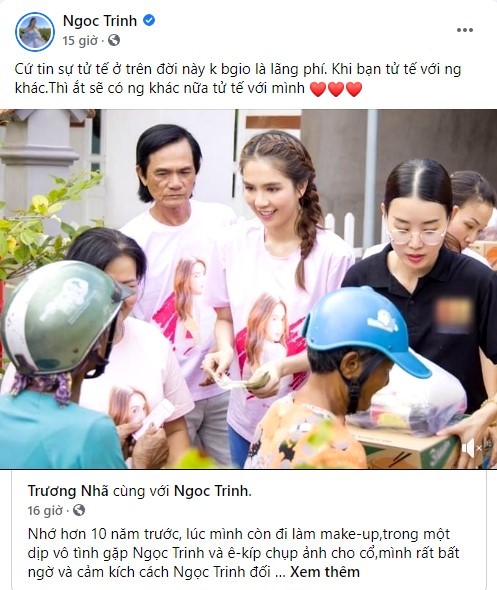Screen dimensions: 497x590
Task: Open the shared charity event photo
Action: (x=248, y=289)
